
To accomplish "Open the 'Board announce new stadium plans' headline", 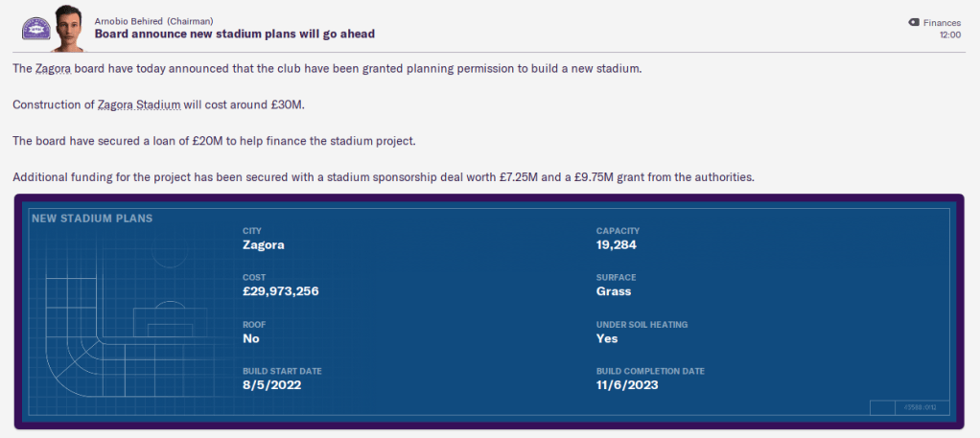I will 234,34.
